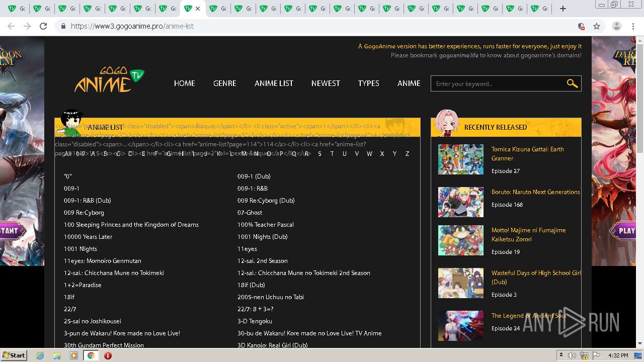The width and height of the screenshot is (644, 362).
Task: Launch Internet Explorer from taskbar
Action: (40, 355)
